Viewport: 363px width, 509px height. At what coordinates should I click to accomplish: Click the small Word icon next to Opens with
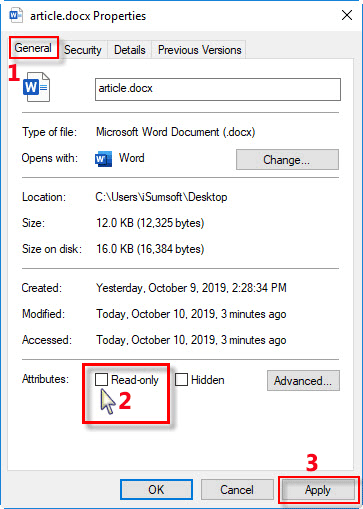pyautogui.click(x=103, y=159)
